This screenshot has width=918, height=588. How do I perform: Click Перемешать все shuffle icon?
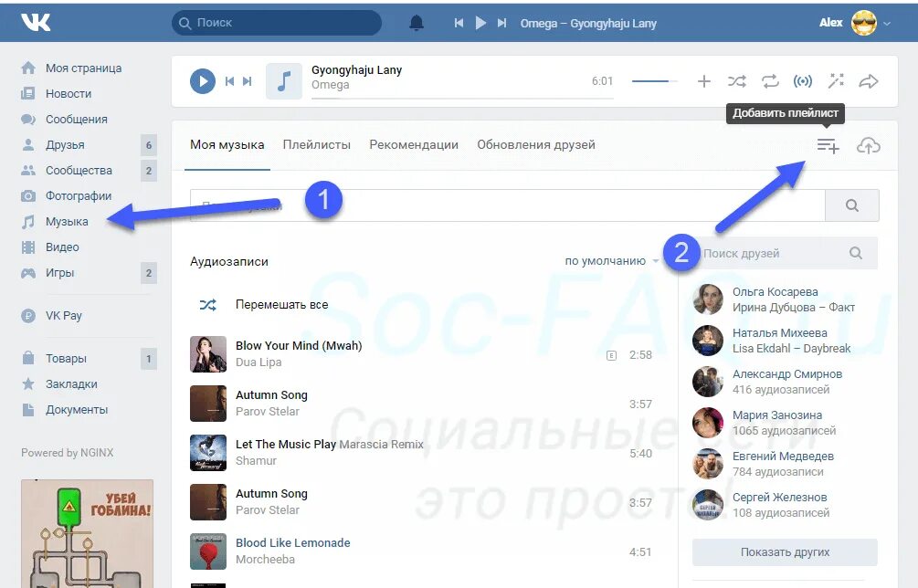pyautogui.click(x=208, y=304)
